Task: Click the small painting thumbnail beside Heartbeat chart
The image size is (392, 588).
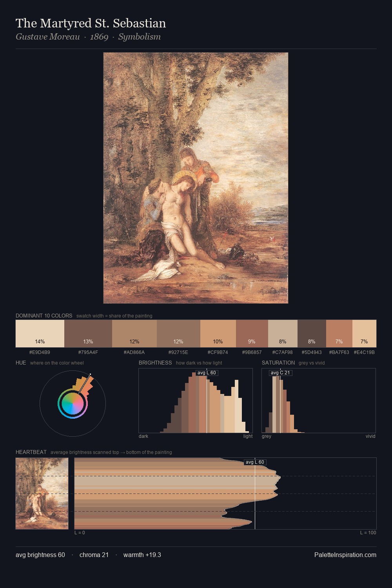Action: (42, 494)
